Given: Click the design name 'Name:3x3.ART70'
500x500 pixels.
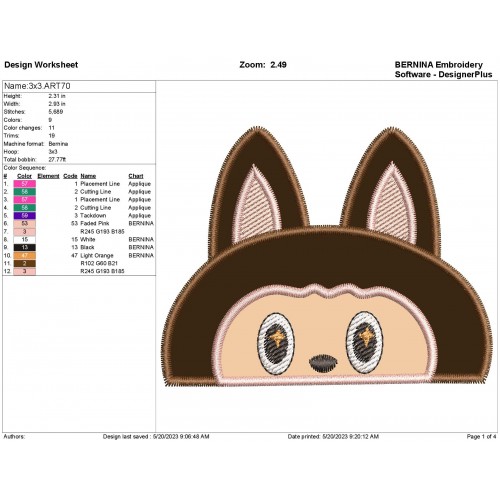Looking at the screenshot, I should 37,86.
